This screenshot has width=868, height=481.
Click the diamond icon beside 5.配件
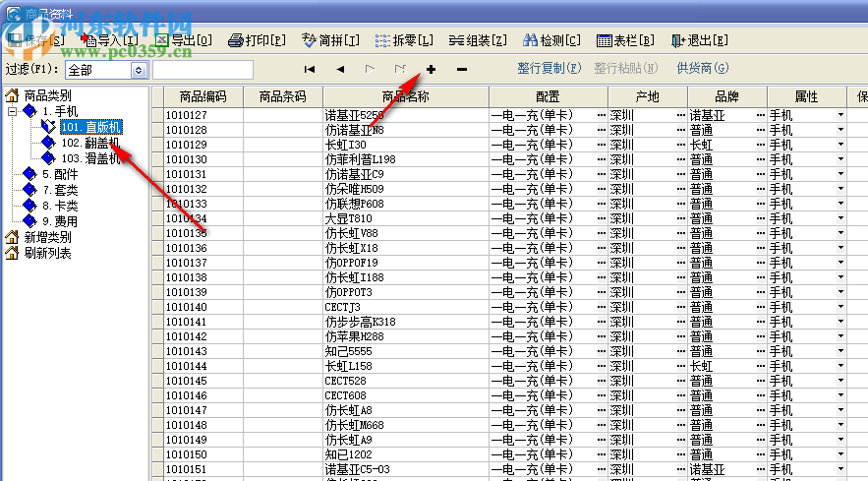pyautogui.click(x=29, y=175)
